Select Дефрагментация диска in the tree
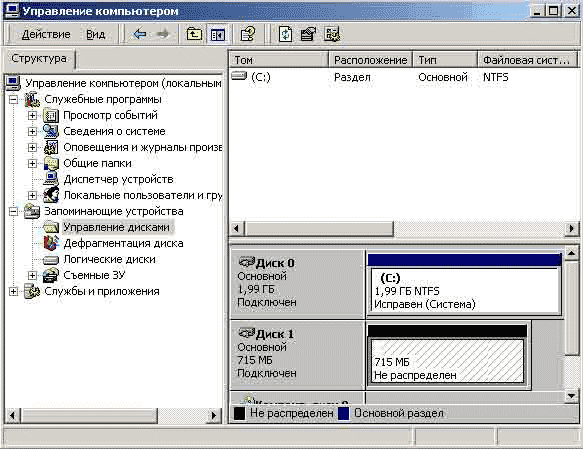The image size is (583, 449). [x=123, y=243]
